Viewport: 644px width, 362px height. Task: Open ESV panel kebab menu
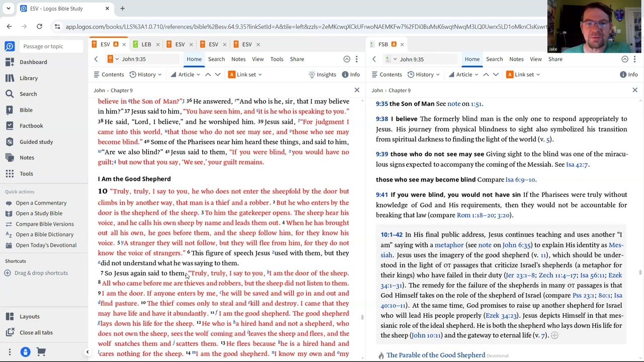coord(357,59)
